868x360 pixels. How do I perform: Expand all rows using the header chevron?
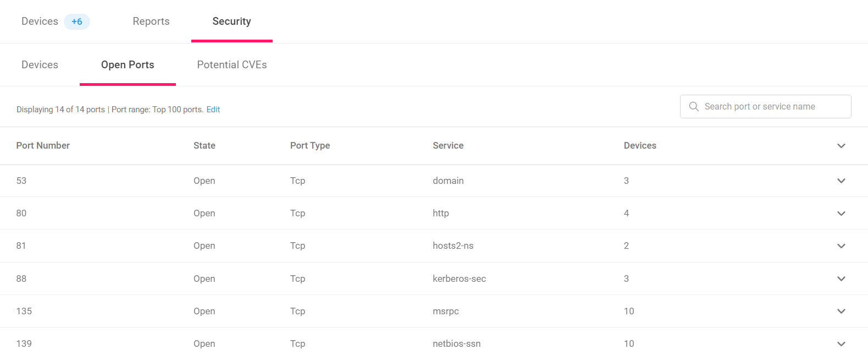point(841,145)
